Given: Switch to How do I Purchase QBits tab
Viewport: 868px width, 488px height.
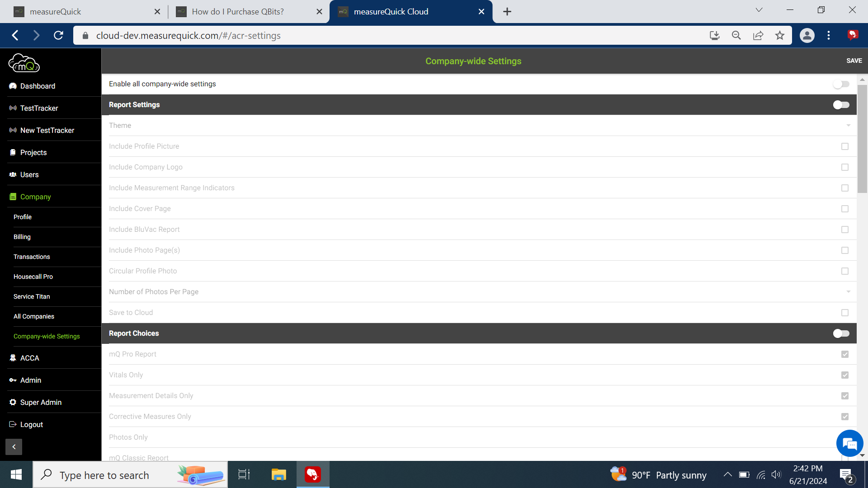Looking at the screenshot, I should click(249, 12).
